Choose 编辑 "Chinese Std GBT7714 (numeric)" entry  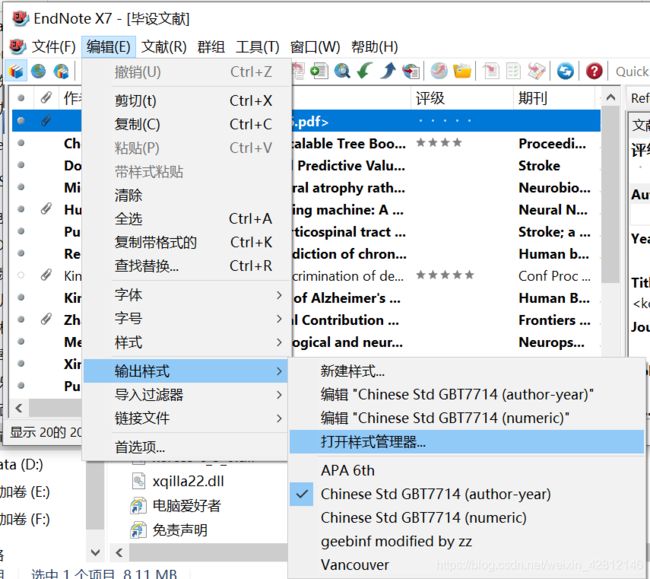pyautogui.click(x=466, y=418)
